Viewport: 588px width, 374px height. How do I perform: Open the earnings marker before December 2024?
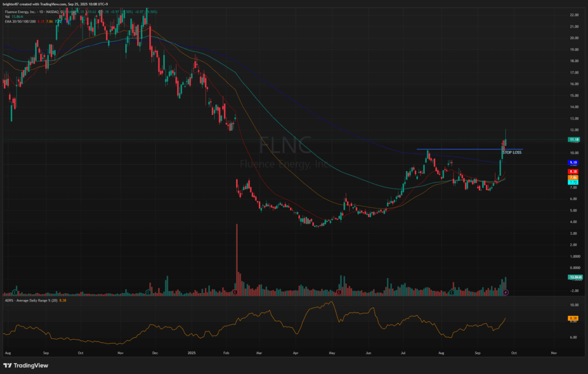tap(149, 292)
